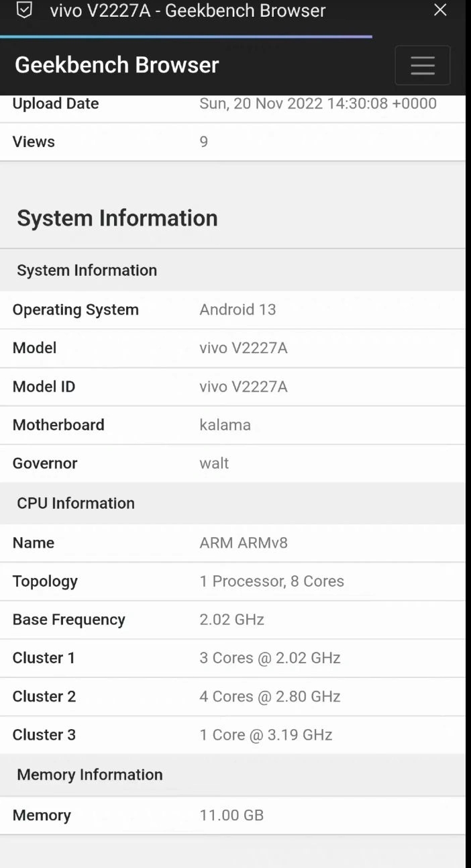The height and width of the screenshot is (868, 471).
Task: Tap the Base Frequency label
Action: point(68,620)
